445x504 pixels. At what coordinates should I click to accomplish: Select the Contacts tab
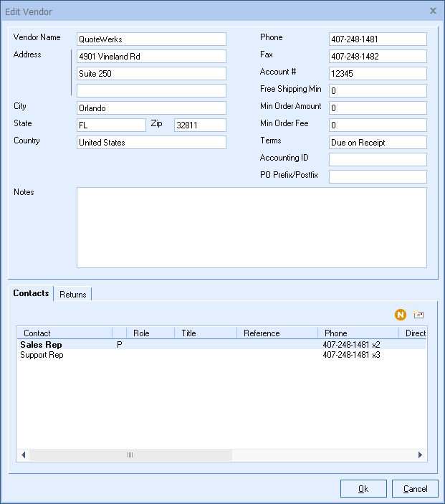click(32, 293)
